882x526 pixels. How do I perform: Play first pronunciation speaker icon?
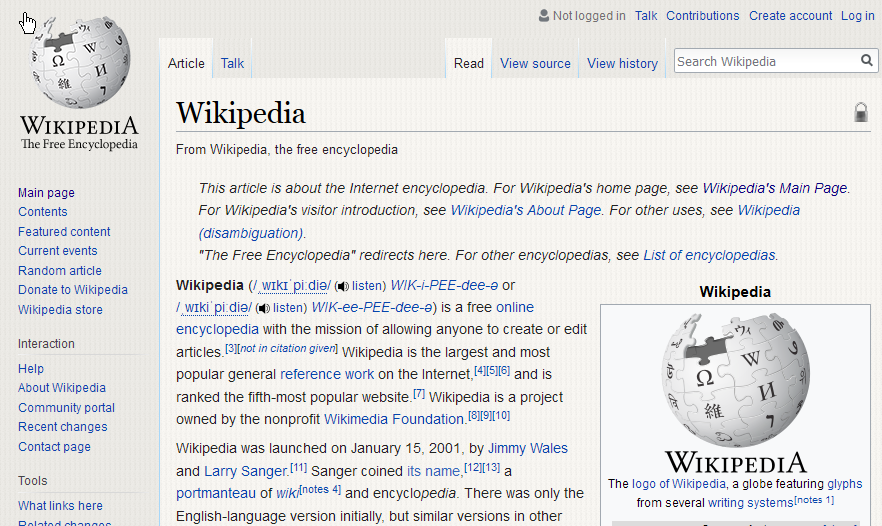(x=341, y=286)
